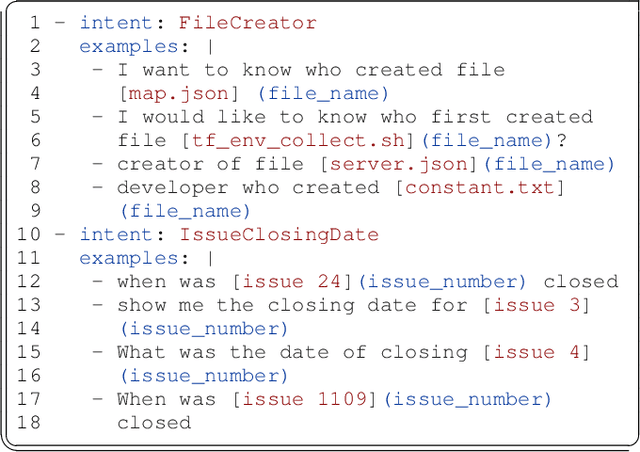Click the intent keyword on line 10
This screenshot has width=640, height=452.
click(114, 234)
